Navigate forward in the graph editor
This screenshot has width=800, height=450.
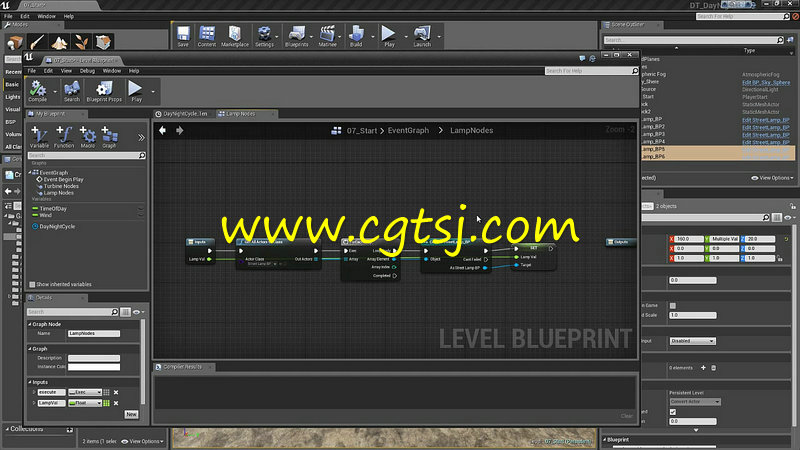coord(180,131)
